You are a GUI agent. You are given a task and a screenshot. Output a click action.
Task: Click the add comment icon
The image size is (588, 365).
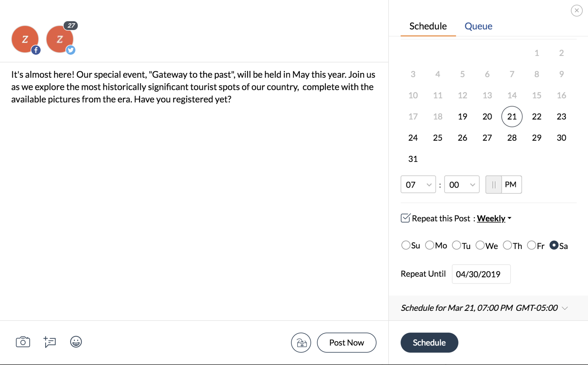tap(50, 342)
